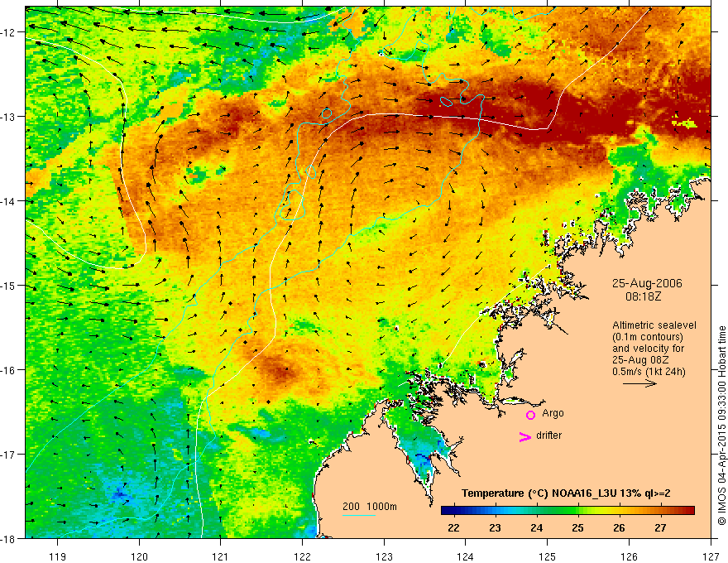The height and width of the screenshot is (563, 728).
Task: Click the temperature color bar near 22
Action: (x=453, y=511)
